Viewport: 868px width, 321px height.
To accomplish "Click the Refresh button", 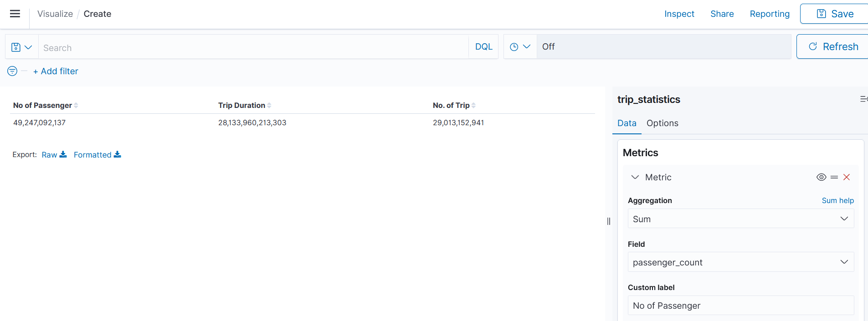I will (x=833, y=47).
